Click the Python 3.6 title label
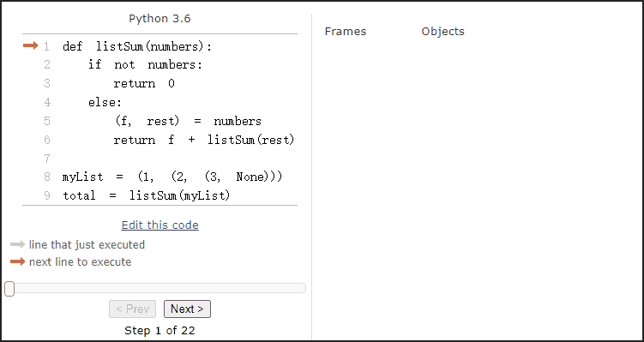The image size is (644, 342). tap(159, 19)
